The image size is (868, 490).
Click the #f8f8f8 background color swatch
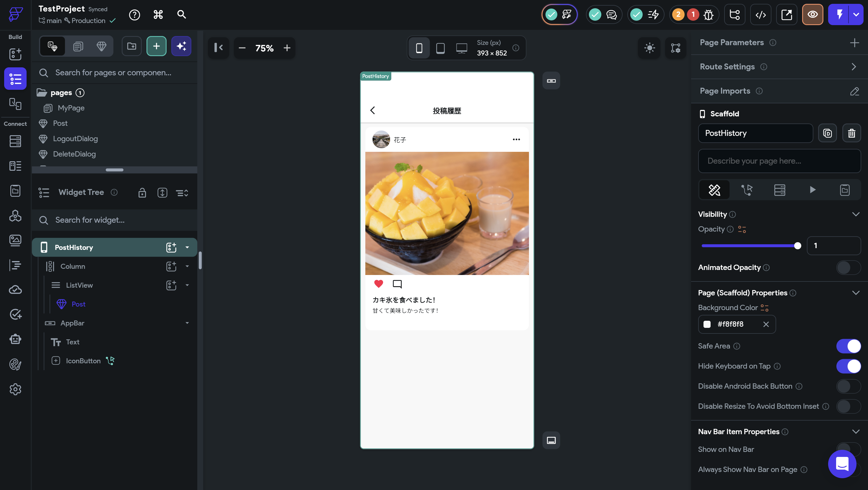pyautogui.click(x=707, y=324)
